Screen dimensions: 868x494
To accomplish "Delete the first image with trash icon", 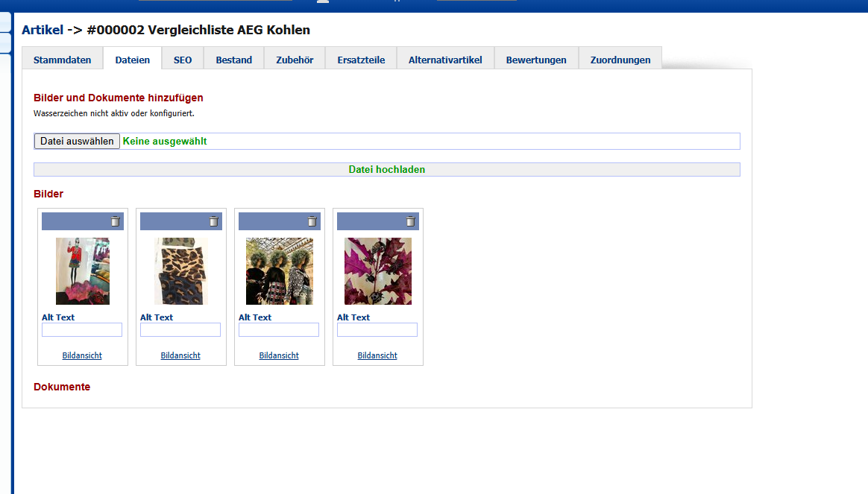I will [x=115, y=221].
